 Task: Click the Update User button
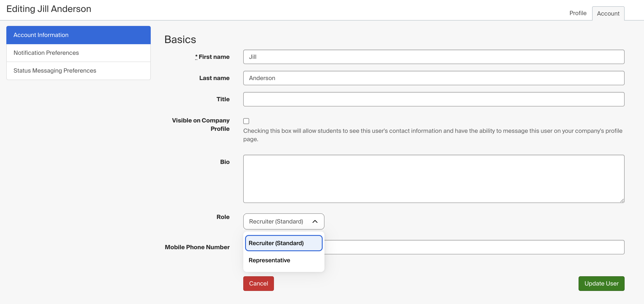(x=601, y=283)
